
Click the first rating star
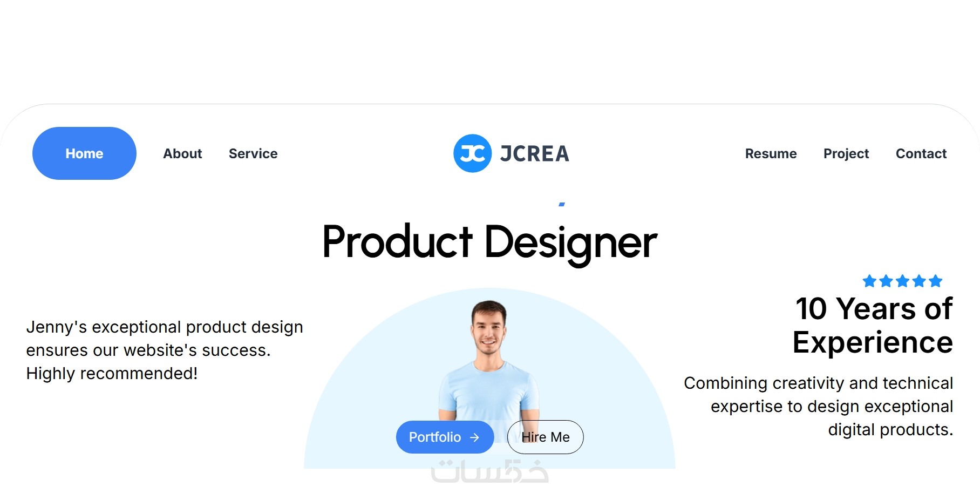[869, 281]
